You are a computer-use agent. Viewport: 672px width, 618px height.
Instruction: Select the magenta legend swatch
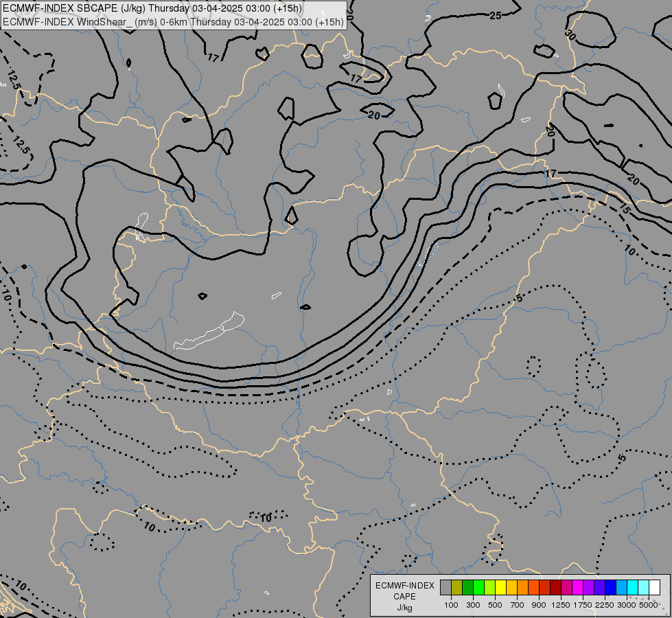[x=578, y=588]
